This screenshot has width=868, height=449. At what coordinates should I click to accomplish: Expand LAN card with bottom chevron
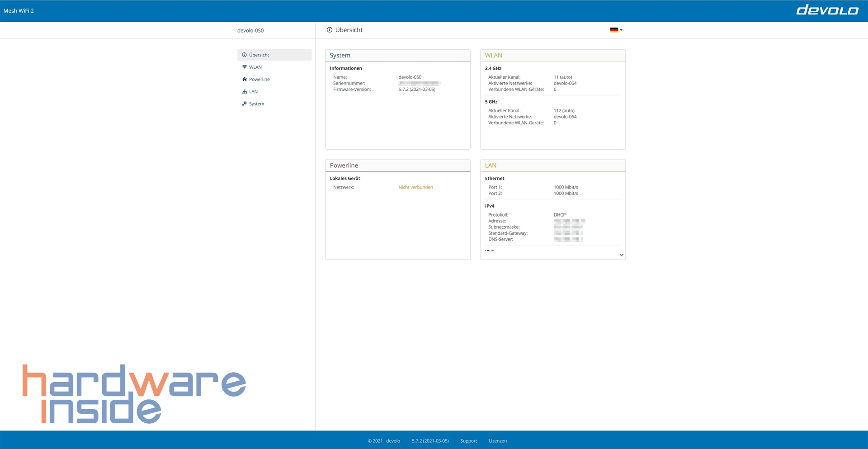(621, 255)
